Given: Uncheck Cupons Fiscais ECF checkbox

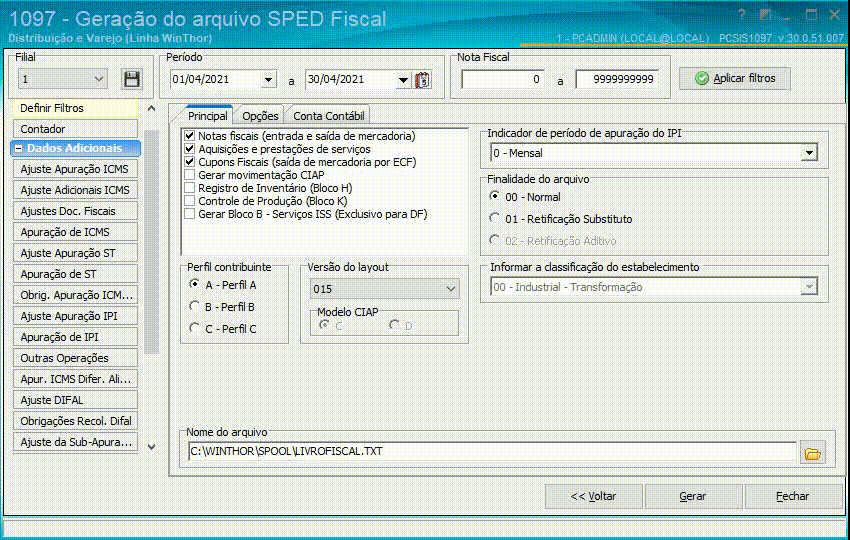Looking at the screenshot, I should [189, 162].
